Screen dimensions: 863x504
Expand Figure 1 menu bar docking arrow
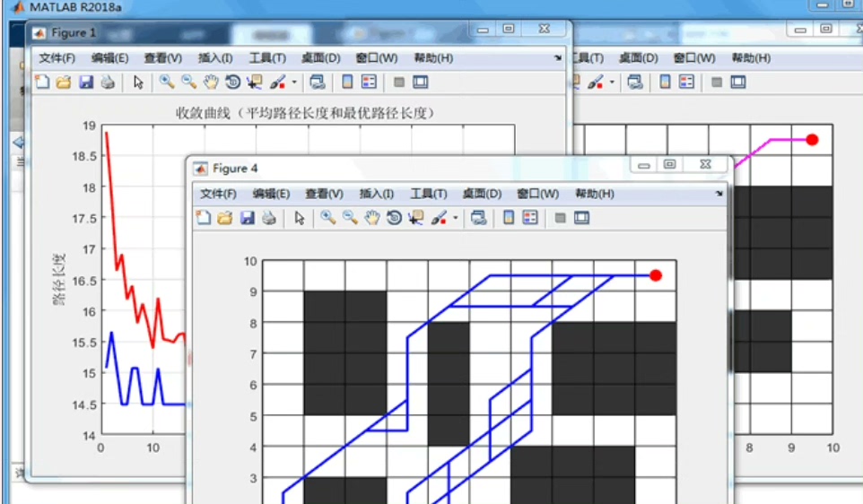pyautogui.click(x=558, y=57)
